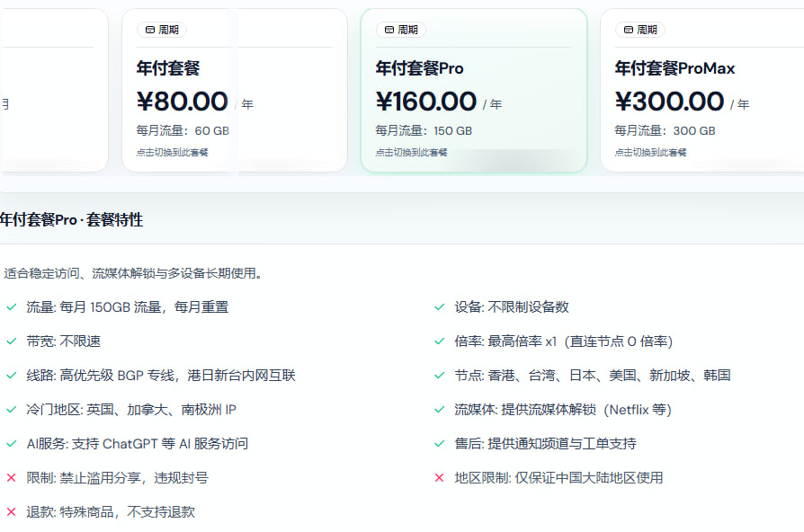Click the card icon in 年付套餐Pro 周期 badge
This screenshot has height=532, width=804.
click(x=389, y=30)
